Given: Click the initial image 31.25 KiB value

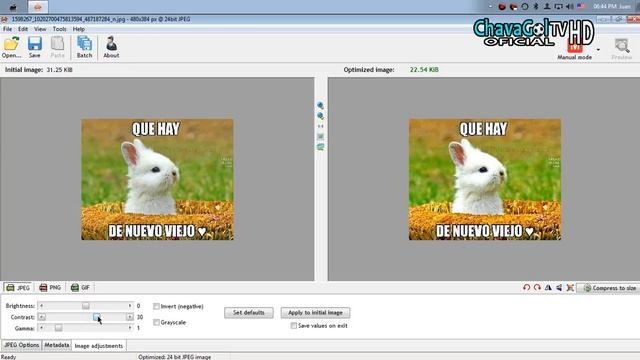Looking at the screenshot, I should 59,70.
